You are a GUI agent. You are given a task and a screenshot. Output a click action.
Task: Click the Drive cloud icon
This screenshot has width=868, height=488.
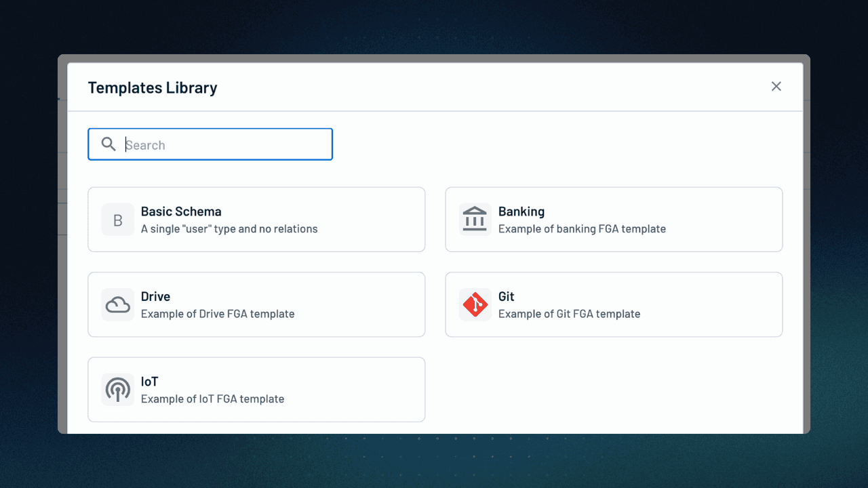click(118, 305)
